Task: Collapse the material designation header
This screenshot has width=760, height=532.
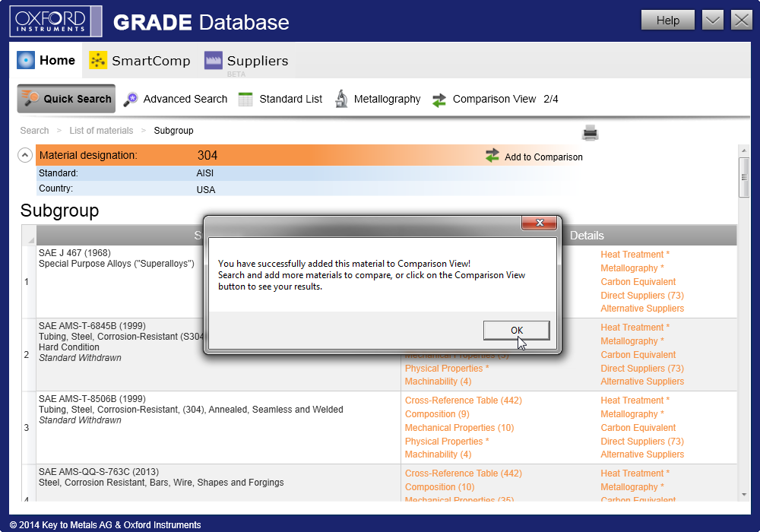Action: [25, 155]
